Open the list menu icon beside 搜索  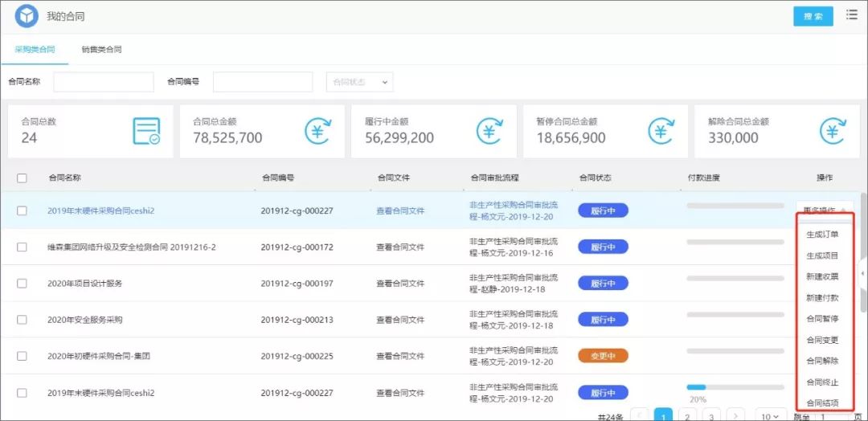click(852, 15)
